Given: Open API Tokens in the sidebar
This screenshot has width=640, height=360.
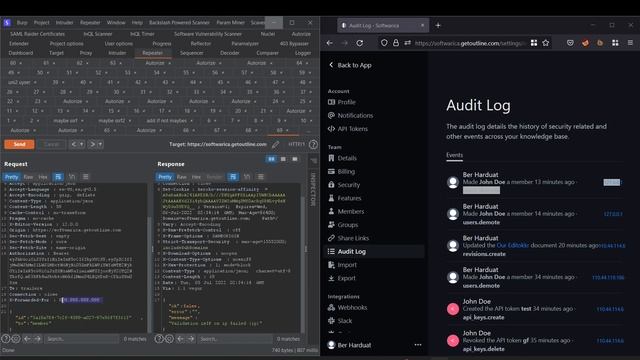Looking at the screenshot, I should point(352,129).
